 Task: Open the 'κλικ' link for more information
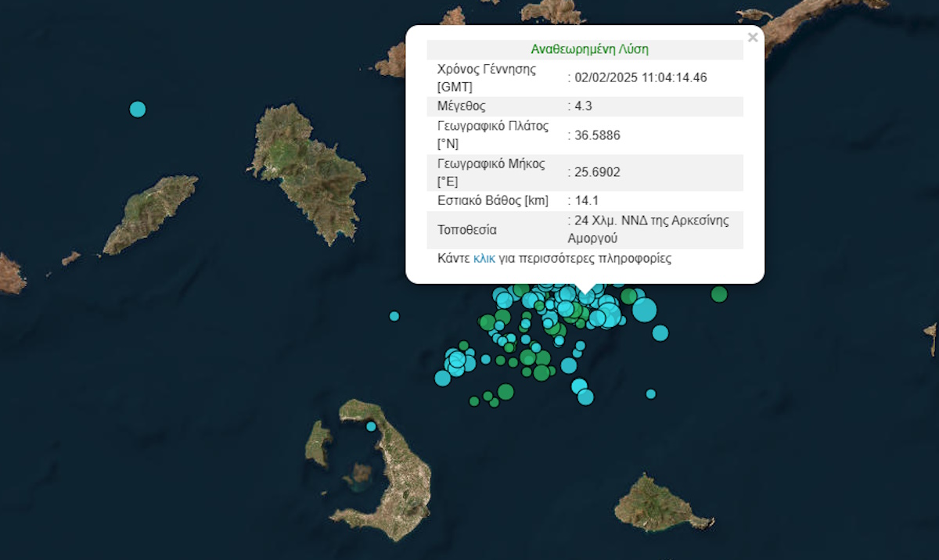click(484, 258)
